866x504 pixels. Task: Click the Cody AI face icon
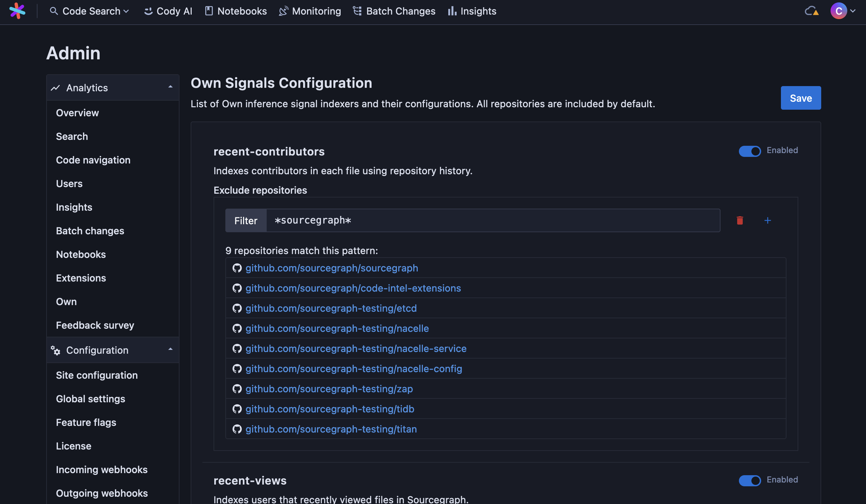148,11
